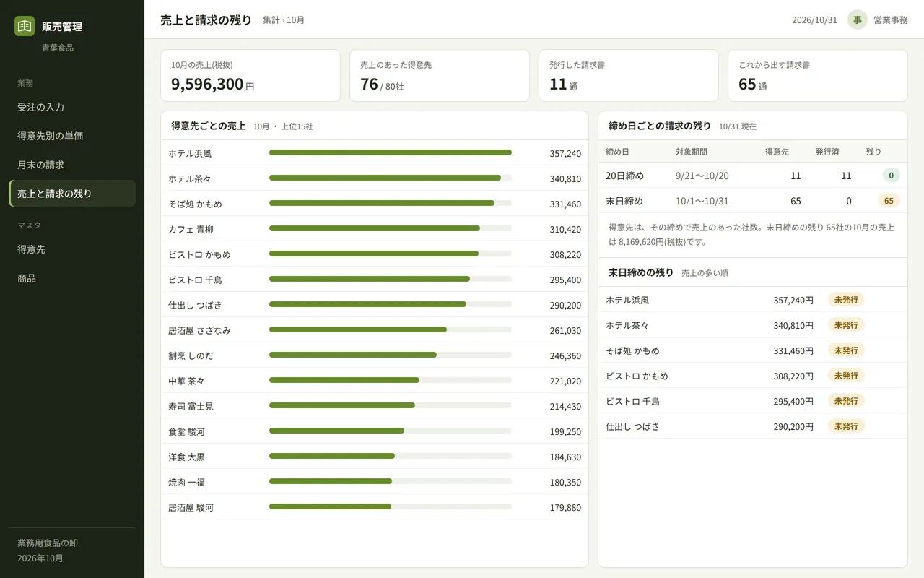Click the 得意先ごとの売上 panel heading
Viewport: 924px width, 578px height.
pyautogui.click(x=209, y=126)
